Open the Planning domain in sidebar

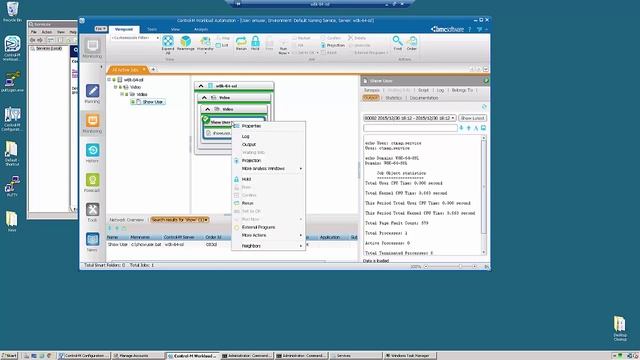coord(92,93)
